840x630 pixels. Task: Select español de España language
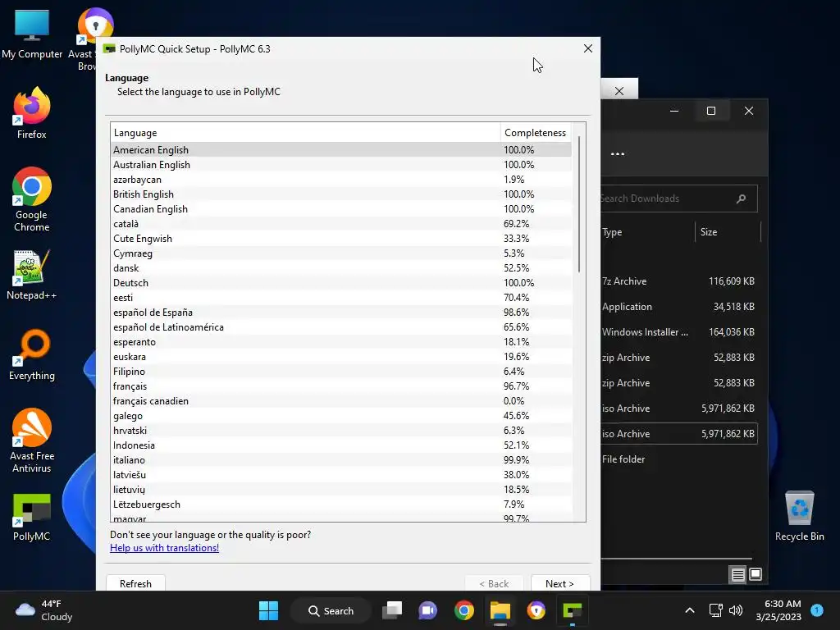click(x=340, y=313)
